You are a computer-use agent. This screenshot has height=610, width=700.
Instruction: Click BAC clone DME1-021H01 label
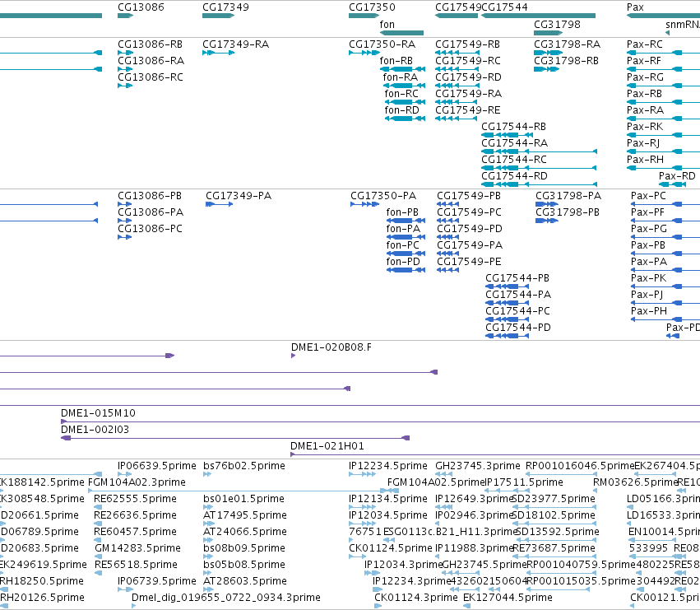[x=327, y=446]
